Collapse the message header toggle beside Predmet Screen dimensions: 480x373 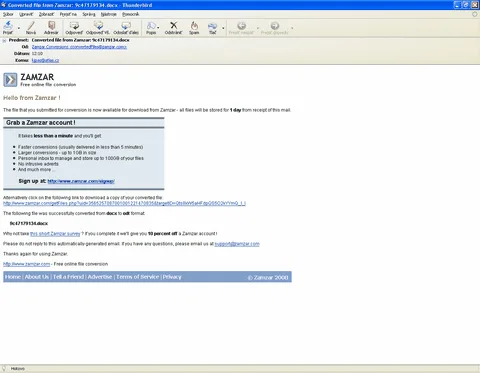pyautogui.click(x=4, y=41)
